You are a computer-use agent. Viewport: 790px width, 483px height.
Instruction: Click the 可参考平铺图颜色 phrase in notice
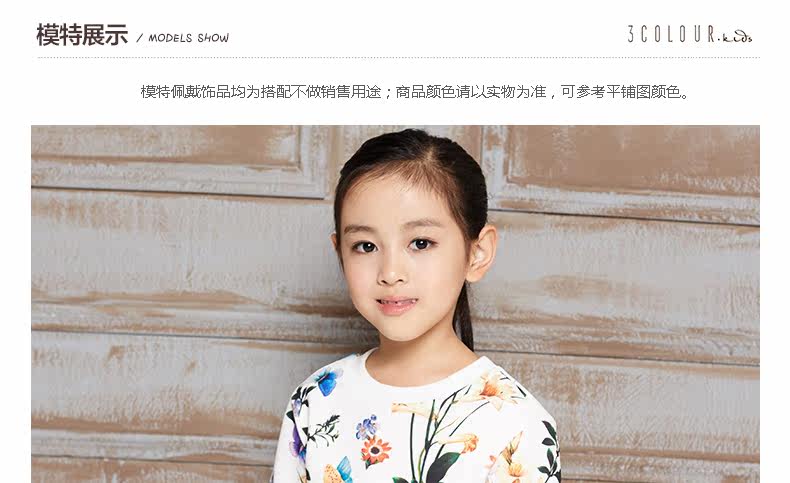pos(621,92)
